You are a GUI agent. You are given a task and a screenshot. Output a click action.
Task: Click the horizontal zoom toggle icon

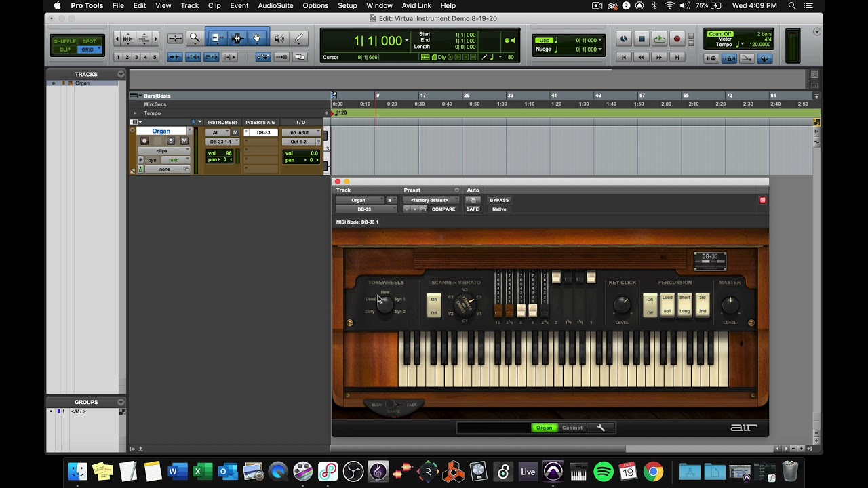175,39
